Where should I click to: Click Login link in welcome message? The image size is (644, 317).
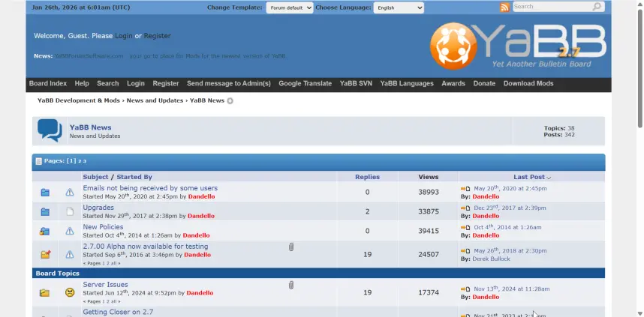[x=124, y=36]
